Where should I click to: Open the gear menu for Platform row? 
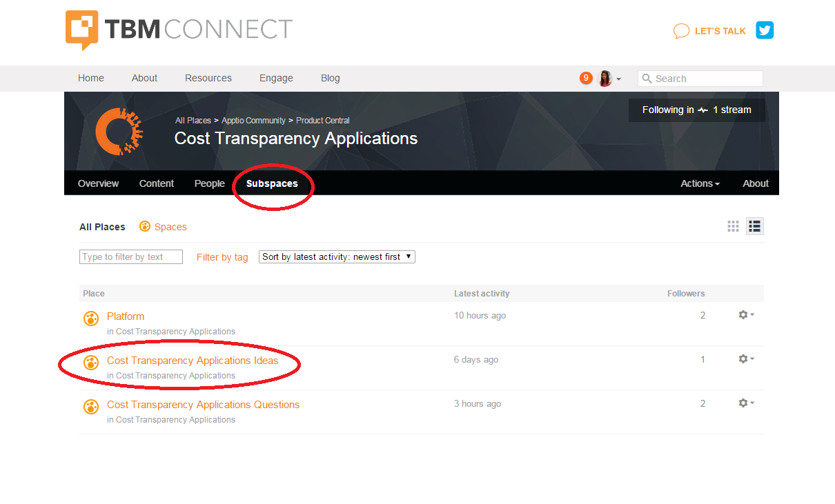746,314
